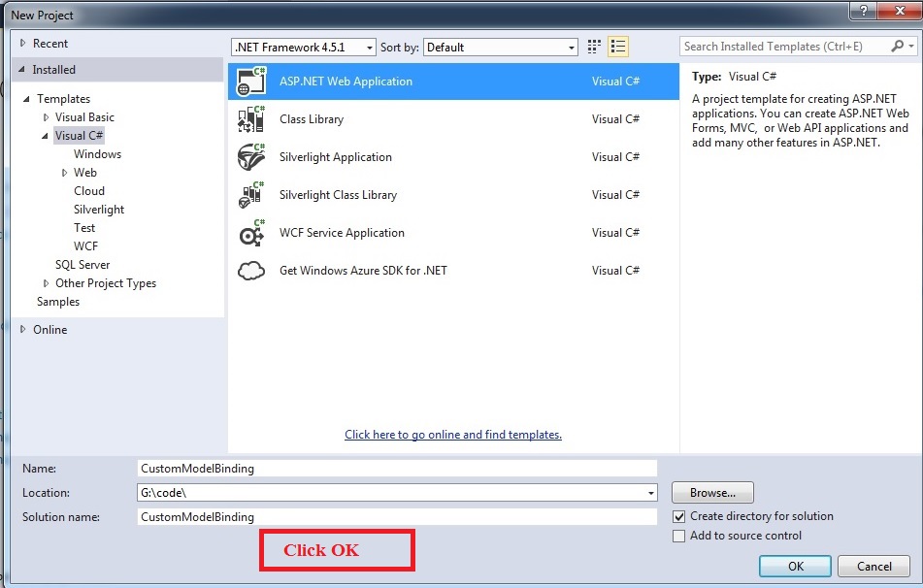Expand the Recent section

[x=23, y=43]
